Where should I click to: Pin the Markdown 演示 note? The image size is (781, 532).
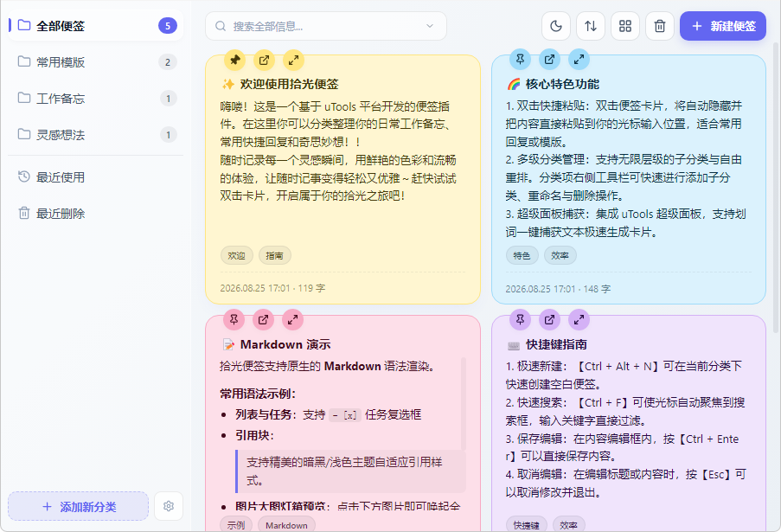point(234,320)
